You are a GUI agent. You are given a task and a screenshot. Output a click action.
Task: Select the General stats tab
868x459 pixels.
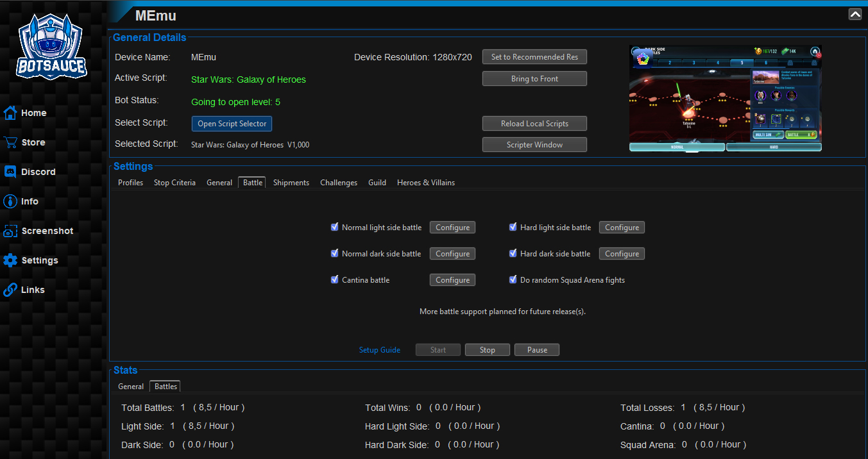(131, 387)
